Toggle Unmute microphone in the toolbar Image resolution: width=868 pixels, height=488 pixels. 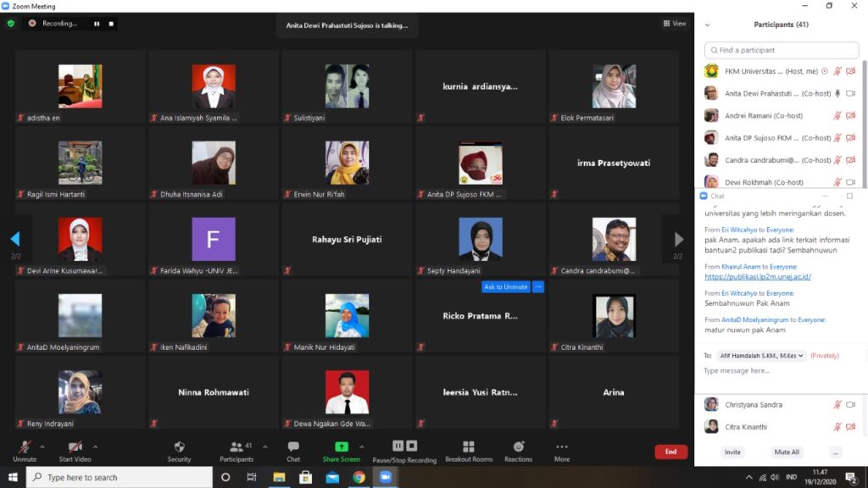click(x=25, y=447)
